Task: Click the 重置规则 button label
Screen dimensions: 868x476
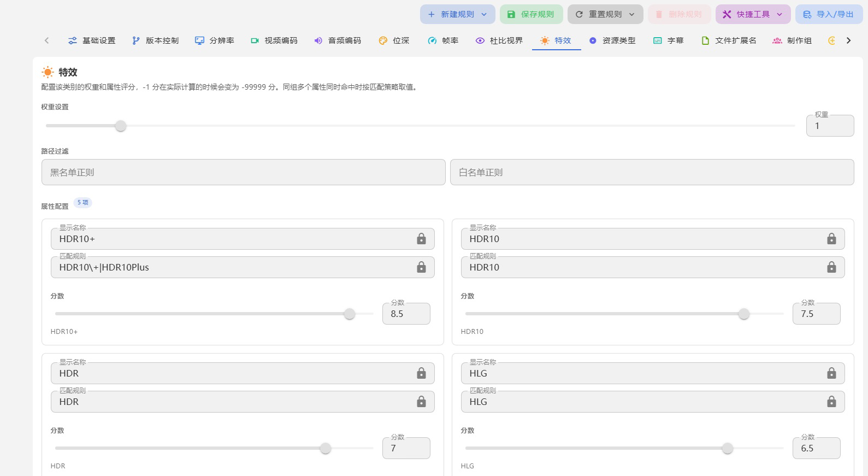Action: point(605,15)
